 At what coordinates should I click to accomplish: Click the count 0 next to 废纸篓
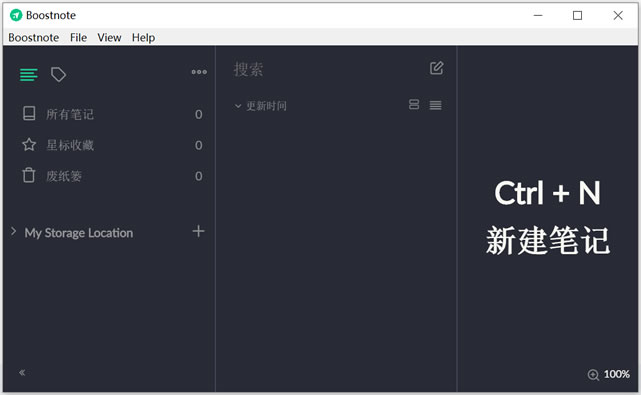[x=199, y=176]
